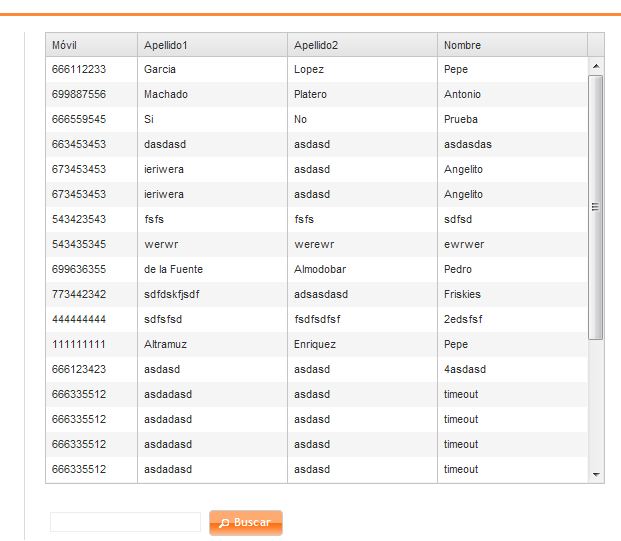Focus the search text field
The height and width of the screenshot is (541, 621).
click(x=125, y=522)
